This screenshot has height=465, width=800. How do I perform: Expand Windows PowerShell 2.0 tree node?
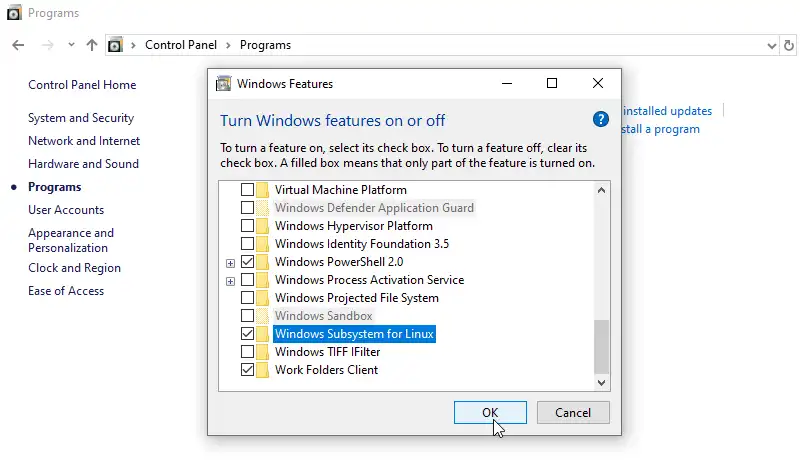point(231,263)
